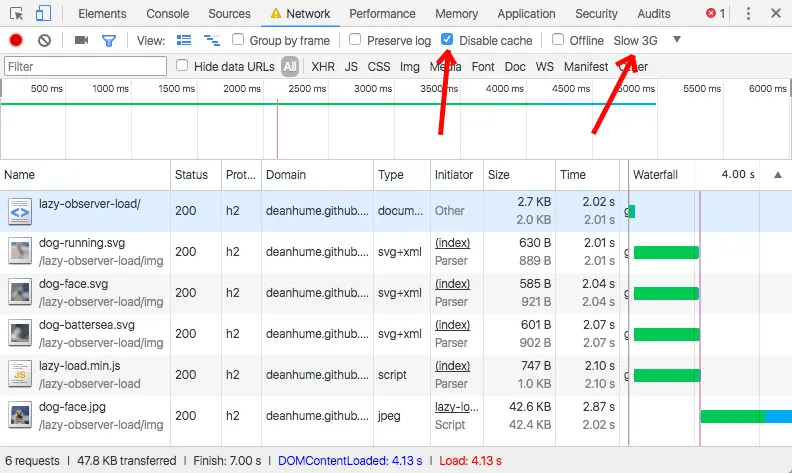This screenshot has width=792, height=473.
Task: Switch to the Elements tab
Action: click(102, 14)
